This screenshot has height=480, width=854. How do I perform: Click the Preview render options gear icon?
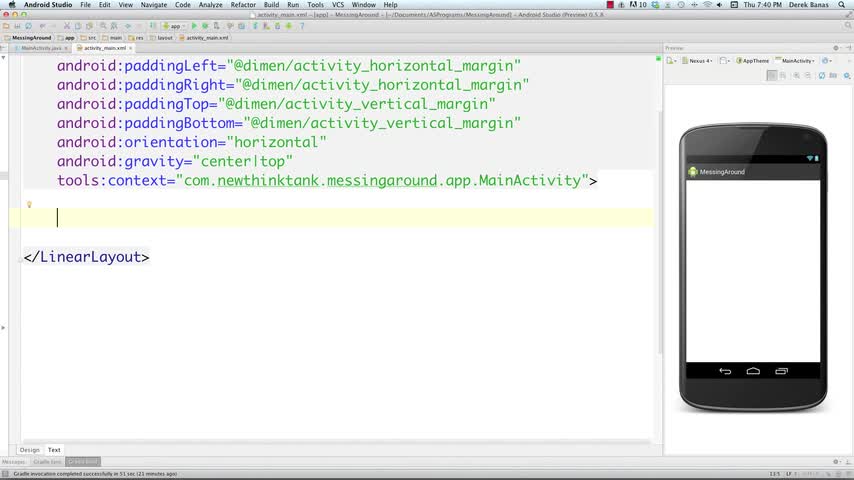[x=846, y=76]
